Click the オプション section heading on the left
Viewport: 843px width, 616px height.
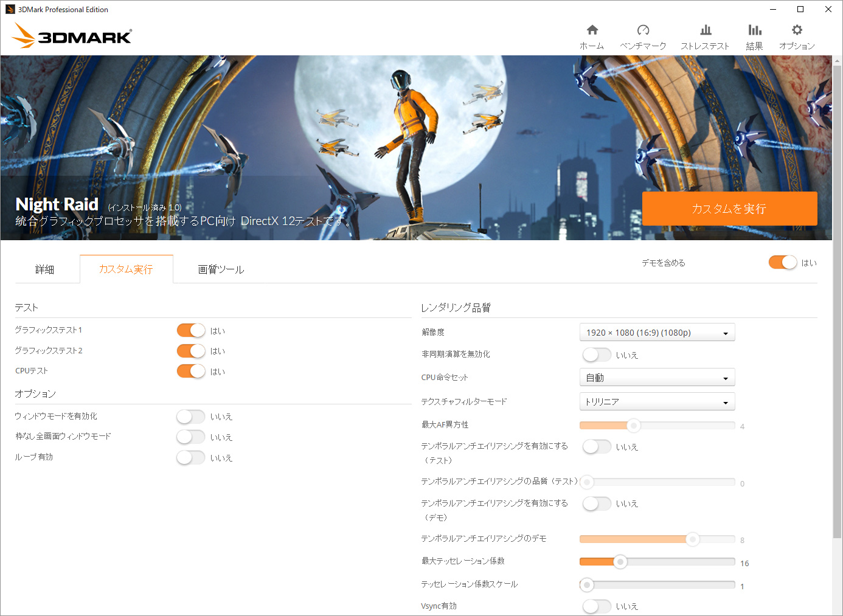(35, 394)
